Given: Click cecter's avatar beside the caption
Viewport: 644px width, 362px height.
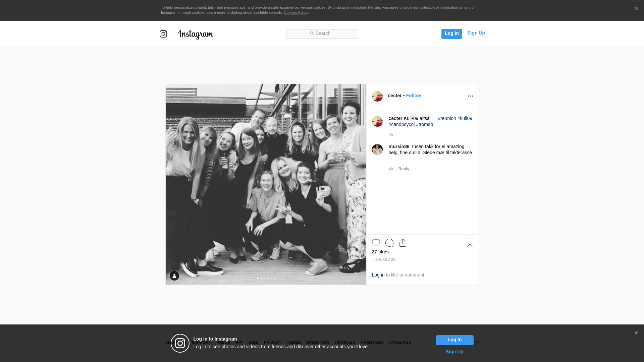Looking at the screenshot, I should (x=377, y=121).
